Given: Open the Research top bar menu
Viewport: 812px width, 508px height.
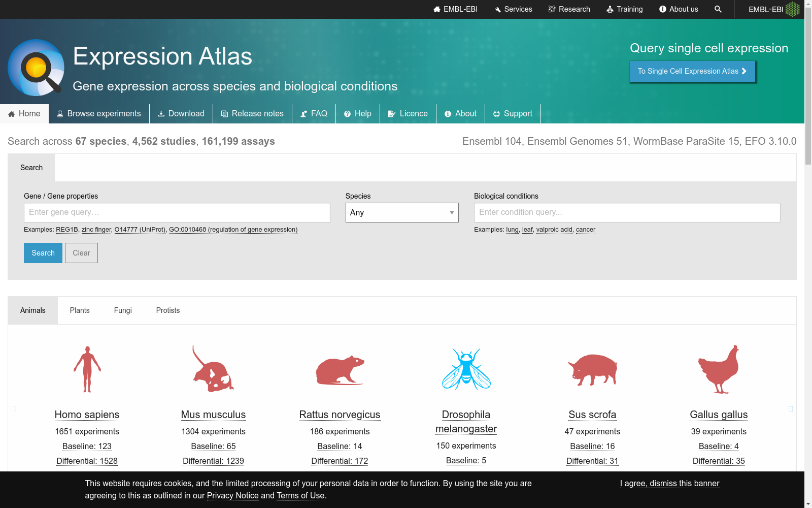Looking at the screenshot, I should click(569, 9).
